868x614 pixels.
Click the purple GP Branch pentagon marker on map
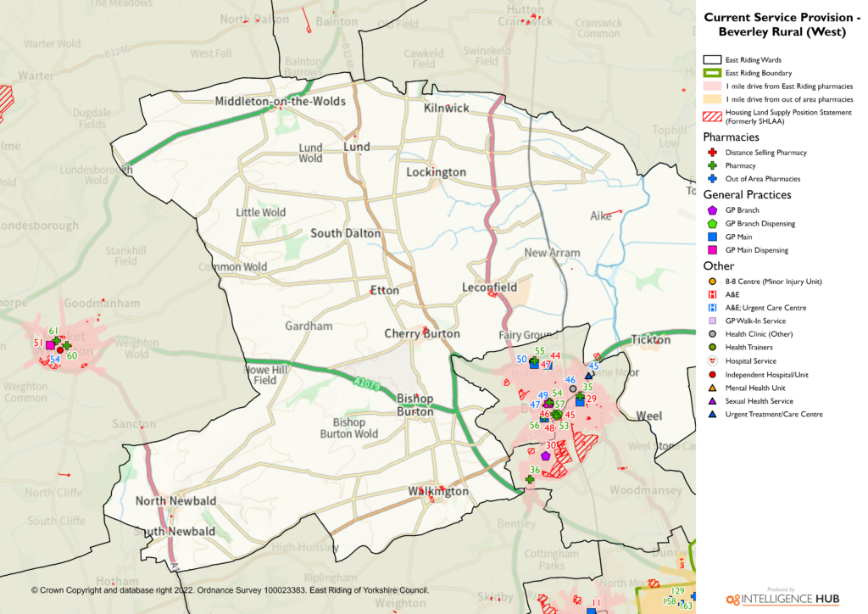pyautogui.click(x=546, y=456)
